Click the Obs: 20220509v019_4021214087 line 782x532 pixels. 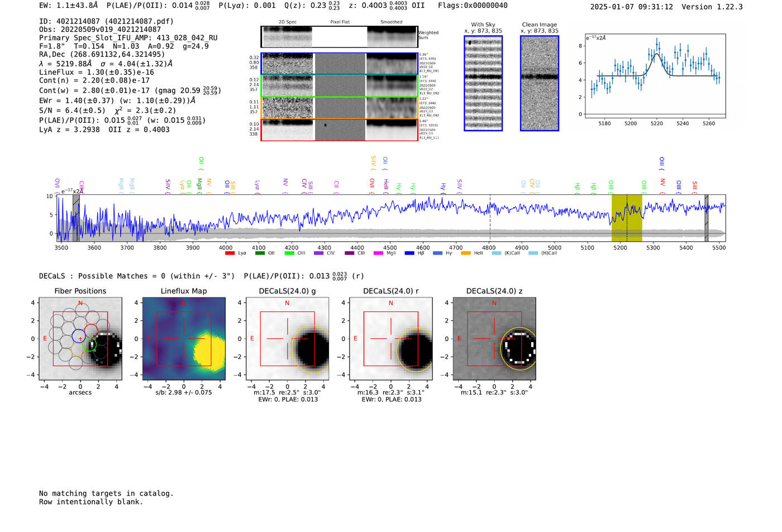[x=100, y=30]
